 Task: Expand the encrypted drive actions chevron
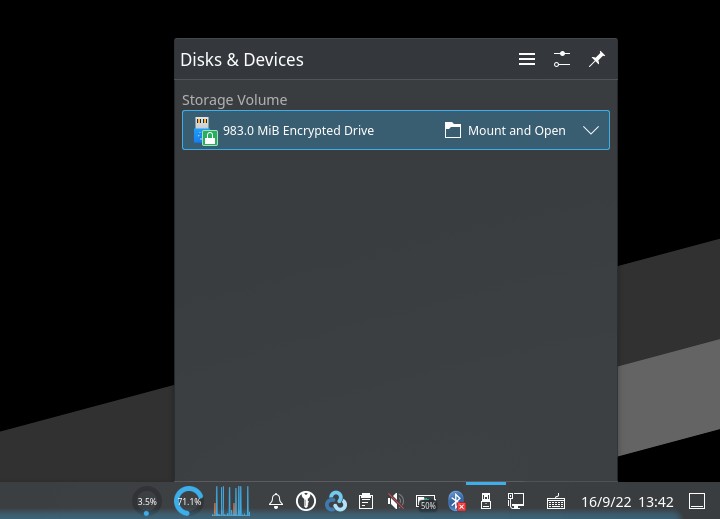tap(591, 130)
